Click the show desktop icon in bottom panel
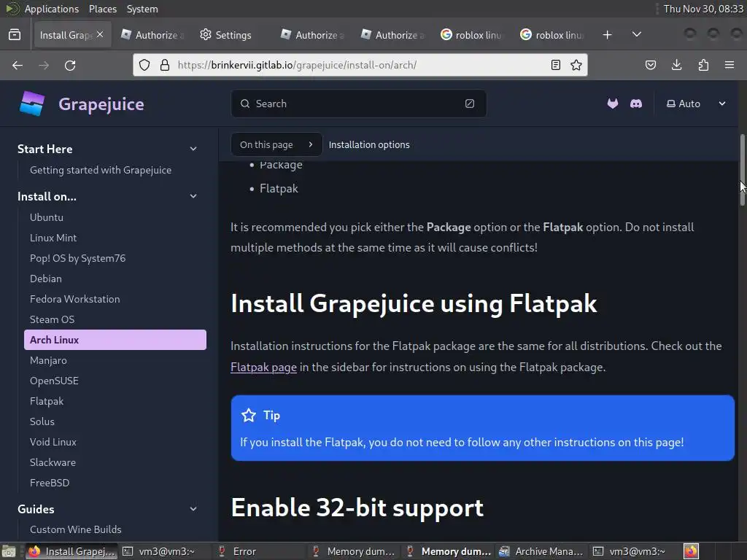747x560 pixels. 8,551
